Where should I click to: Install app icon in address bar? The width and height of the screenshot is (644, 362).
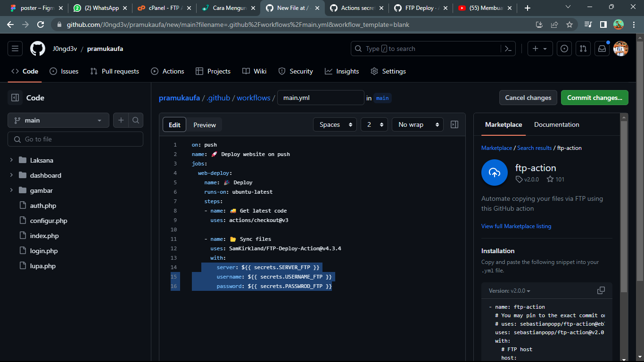539,25
